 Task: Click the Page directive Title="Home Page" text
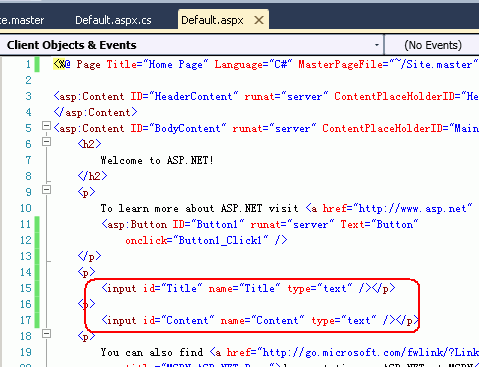[157, 64]
